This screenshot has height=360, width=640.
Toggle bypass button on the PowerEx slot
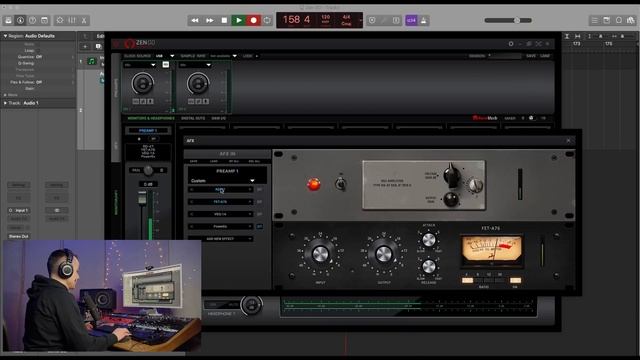pyautogui.click(x=260, y=227)
